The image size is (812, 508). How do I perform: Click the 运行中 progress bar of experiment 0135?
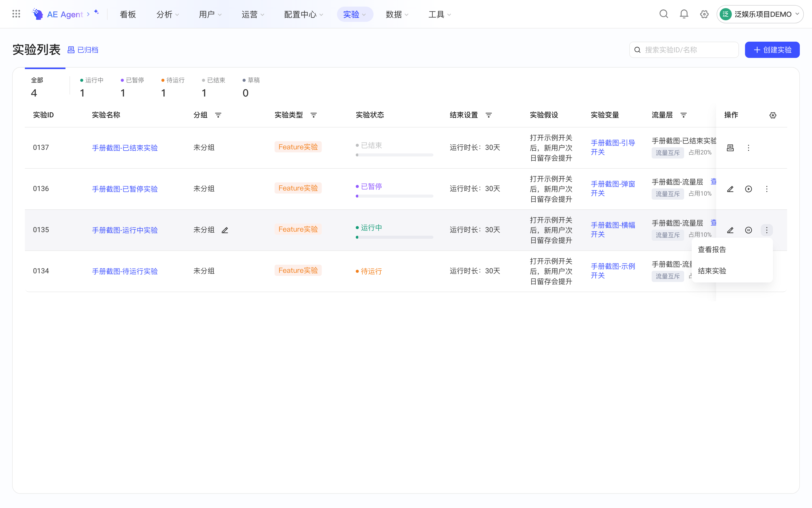[x=394, y=237]
